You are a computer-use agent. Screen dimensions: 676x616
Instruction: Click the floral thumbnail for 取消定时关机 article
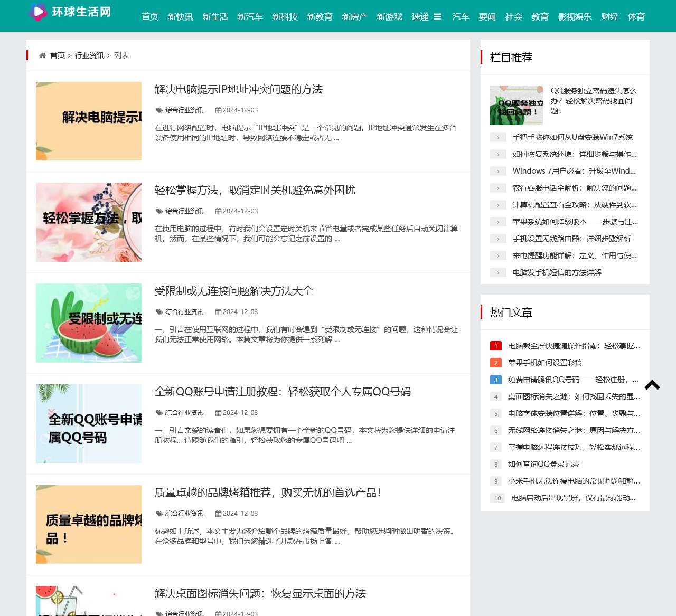coord(89,222)
